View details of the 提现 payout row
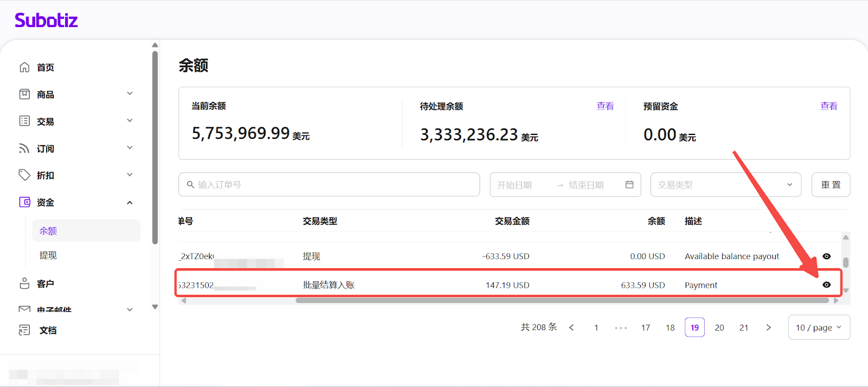 [x=826, y=256]
